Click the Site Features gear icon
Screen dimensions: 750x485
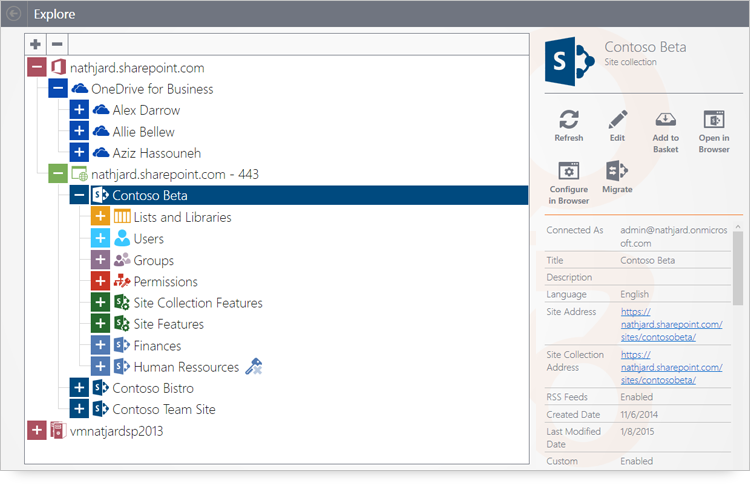tap(122, 324)
